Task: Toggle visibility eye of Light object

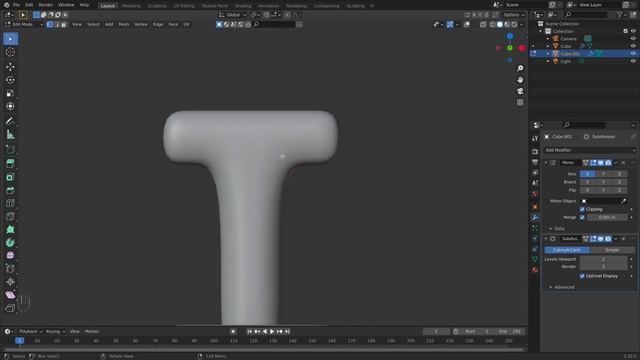Action: pos(633,61)
